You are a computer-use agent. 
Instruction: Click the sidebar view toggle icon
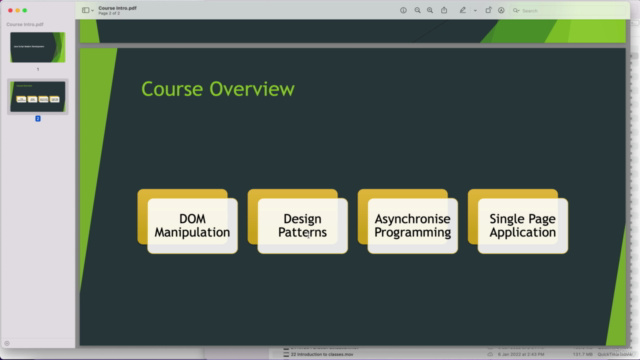[85, 10]
